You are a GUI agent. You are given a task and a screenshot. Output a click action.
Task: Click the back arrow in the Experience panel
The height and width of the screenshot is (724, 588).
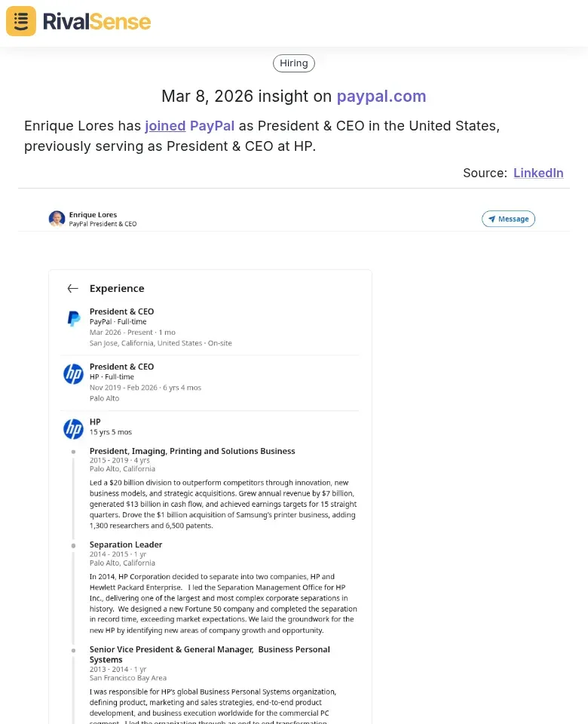(x=72, y=288)
